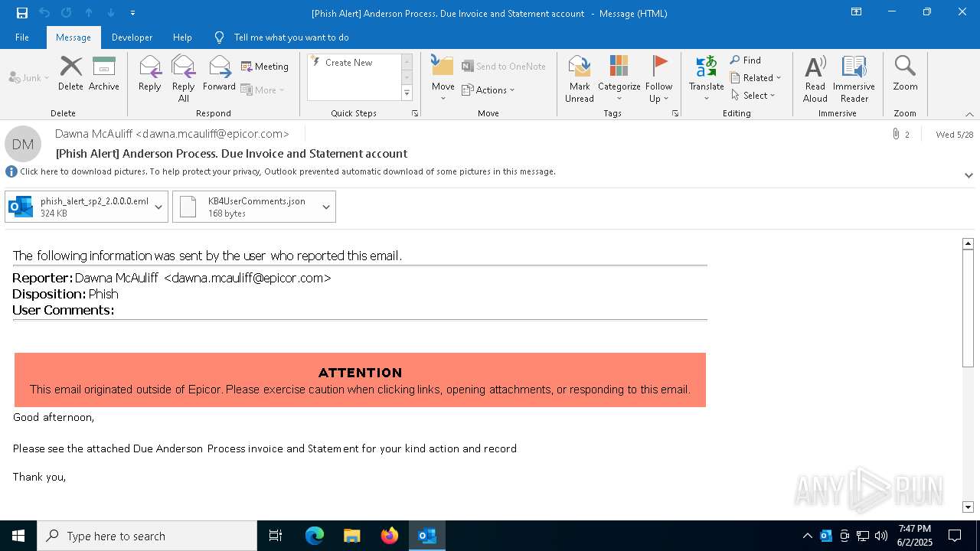Open File Explorer from the taskbar
Image resolution: width=980 pixels, height=551 pixels.
click(x=351, y=536)
